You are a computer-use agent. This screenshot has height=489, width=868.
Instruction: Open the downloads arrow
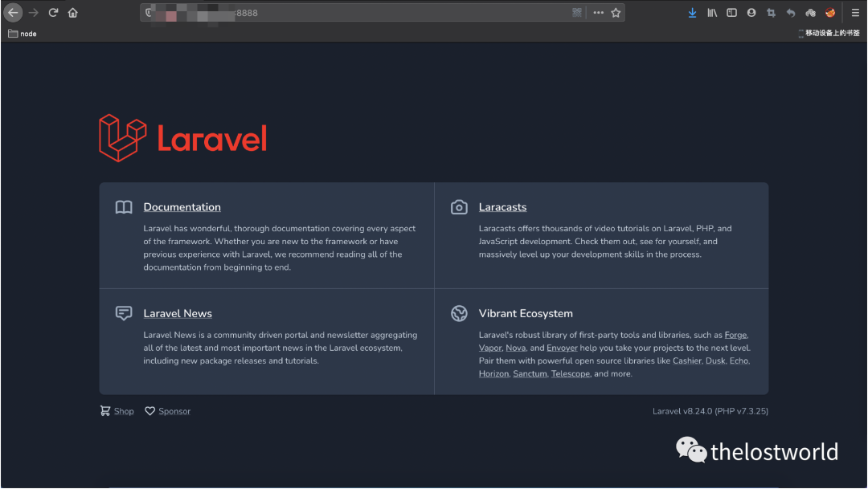692,13
